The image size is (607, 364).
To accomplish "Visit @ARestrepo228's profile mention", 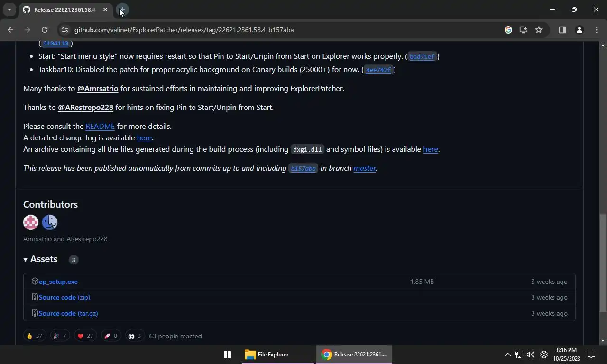I will point(85,107).
